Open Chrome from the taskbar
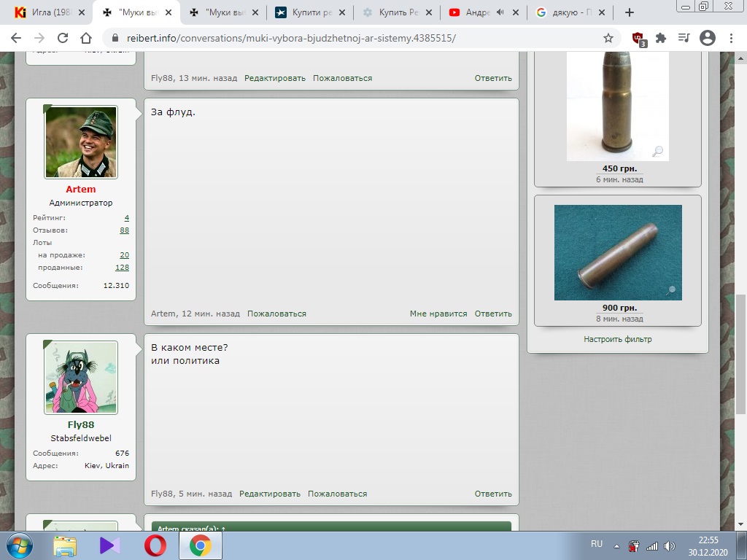This screenshot has height=560, width=747. 201,545
